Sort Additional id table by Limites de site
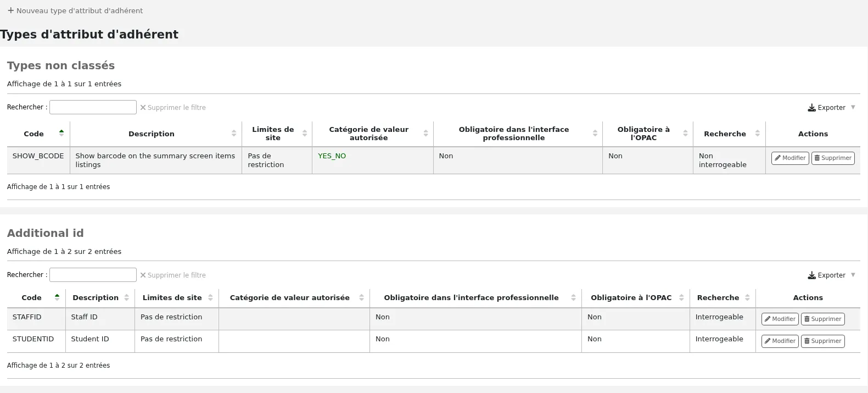The image size is (868, 393). [x=177, y=297]
